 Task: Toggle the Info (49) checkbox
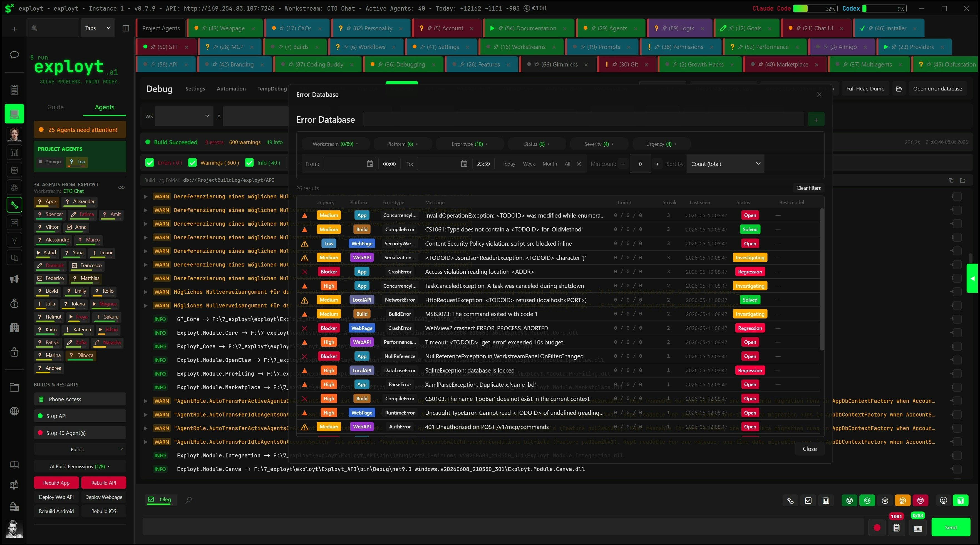(x=249, y=162)
